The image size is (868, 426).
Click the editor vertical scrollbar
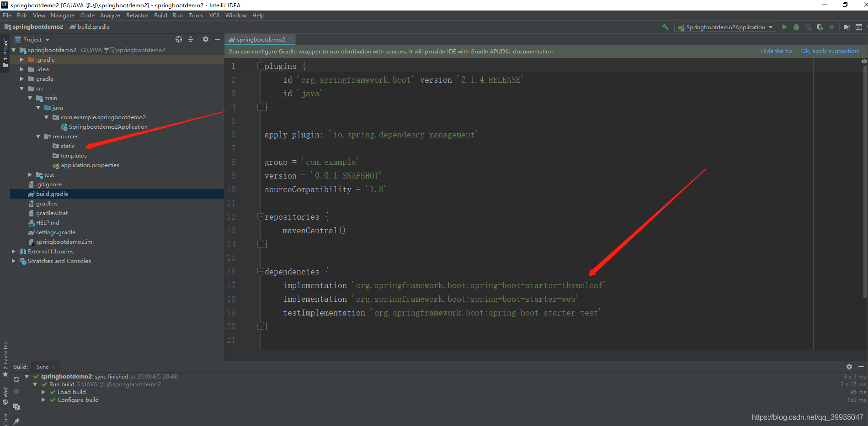865,183
